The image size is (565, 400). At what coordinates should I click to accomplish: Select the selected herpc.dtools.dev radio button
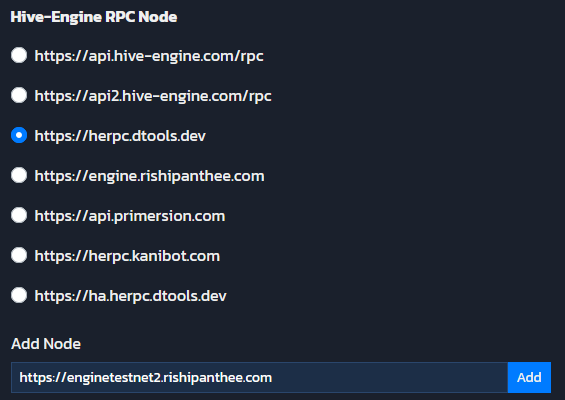[x=19, y=135]
